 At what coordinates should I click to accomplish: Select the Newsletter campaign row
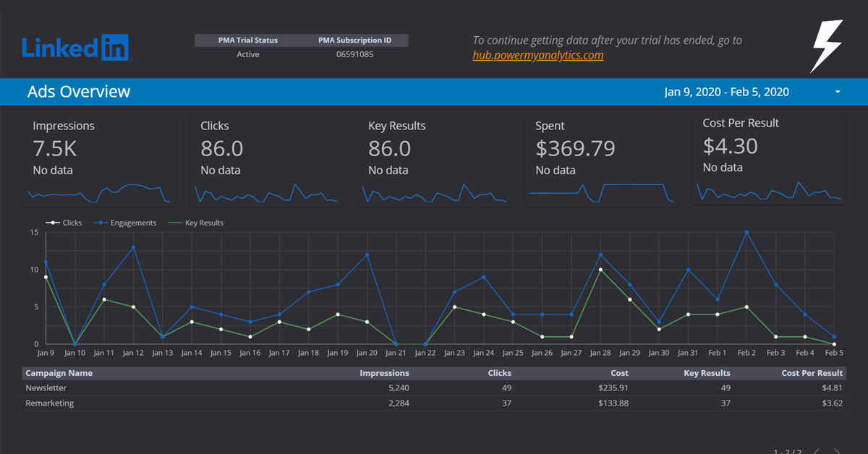46,387
